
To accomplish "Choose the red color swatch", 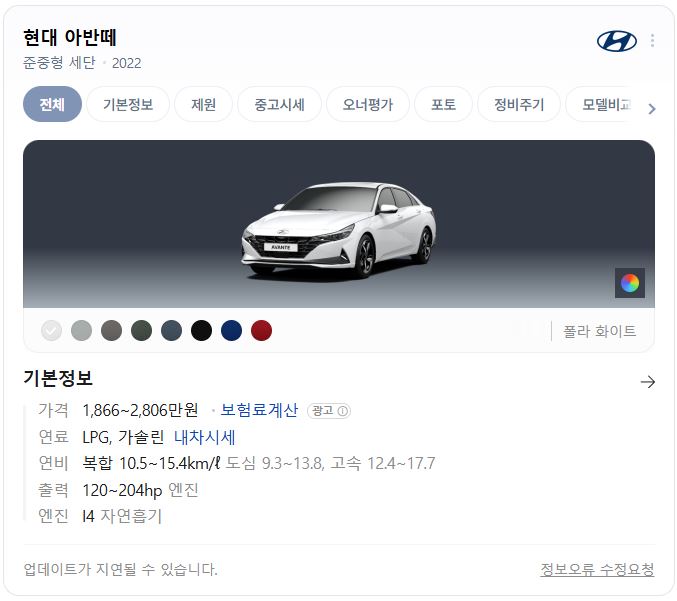I will (261, 331).
